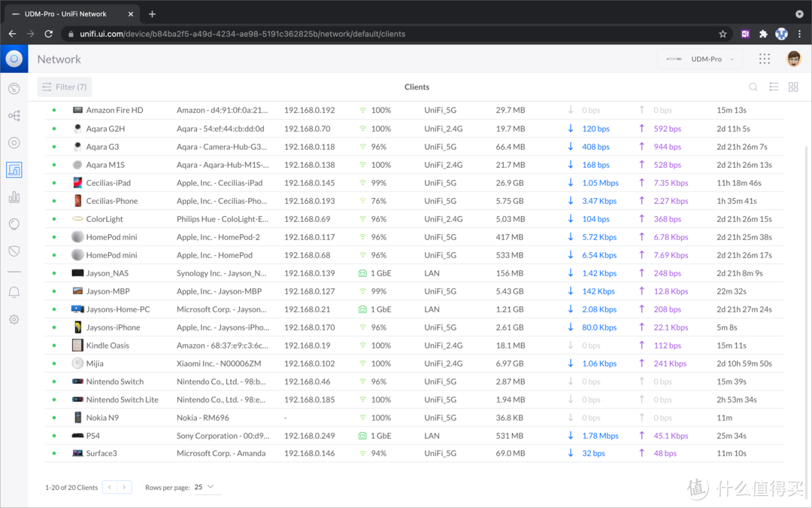Close the UDM-Pro browser tab
This screenshot has width=812, height=508.
click(x=131, y=14)
